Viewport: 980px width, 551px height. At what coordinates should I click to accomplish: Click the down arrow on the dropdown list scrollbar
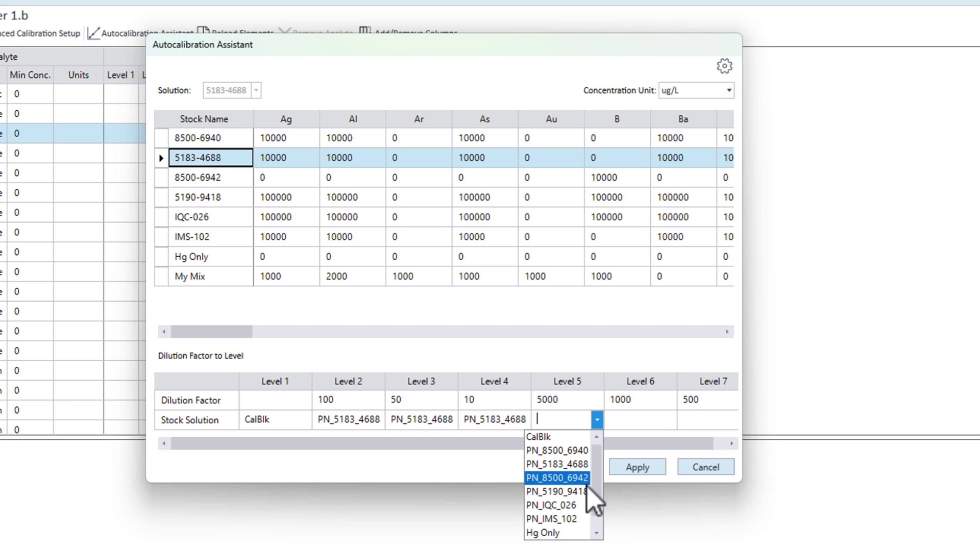(596, 533)
